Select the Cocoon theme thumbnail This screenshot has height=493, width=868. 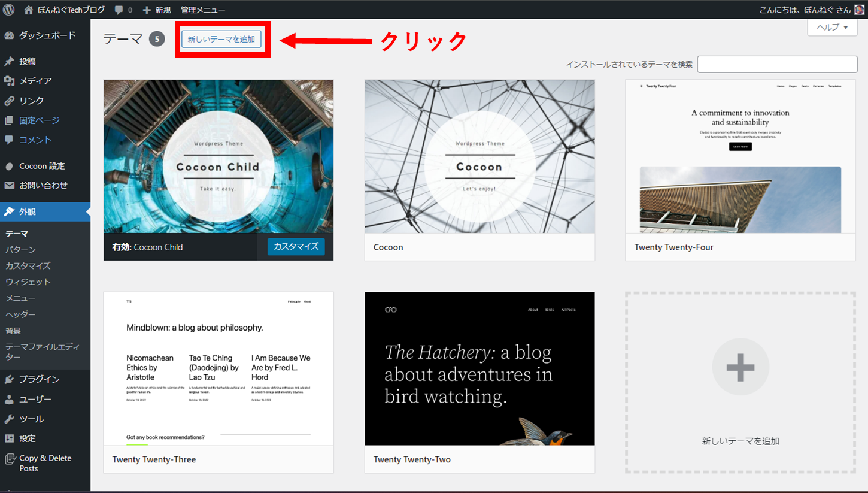point(479,156)
